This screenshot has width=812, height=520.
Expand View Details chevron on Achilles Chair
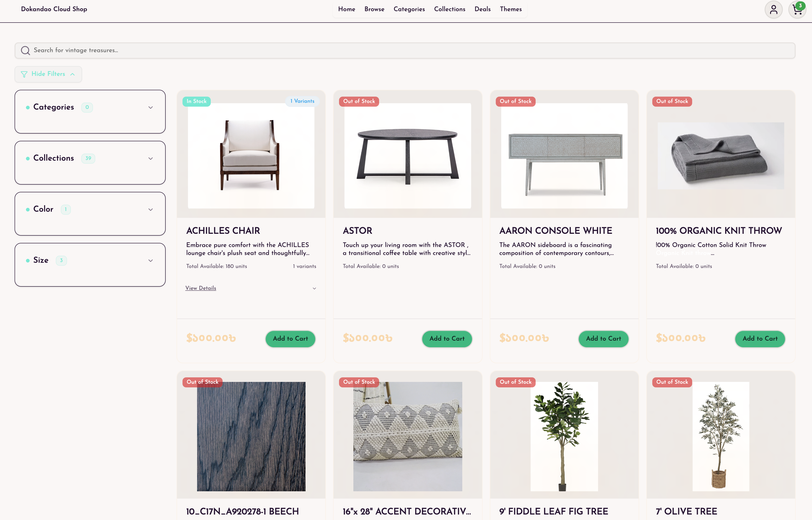[x=314, y=288]
